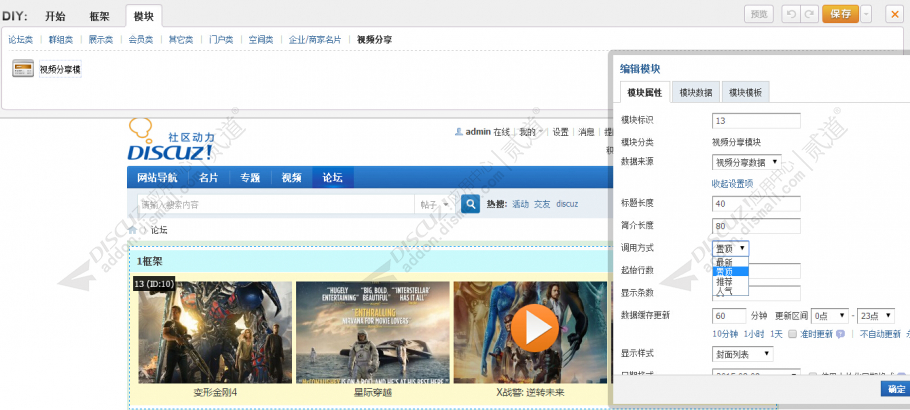Click the 标题长度 input field

tap(756, 204)
